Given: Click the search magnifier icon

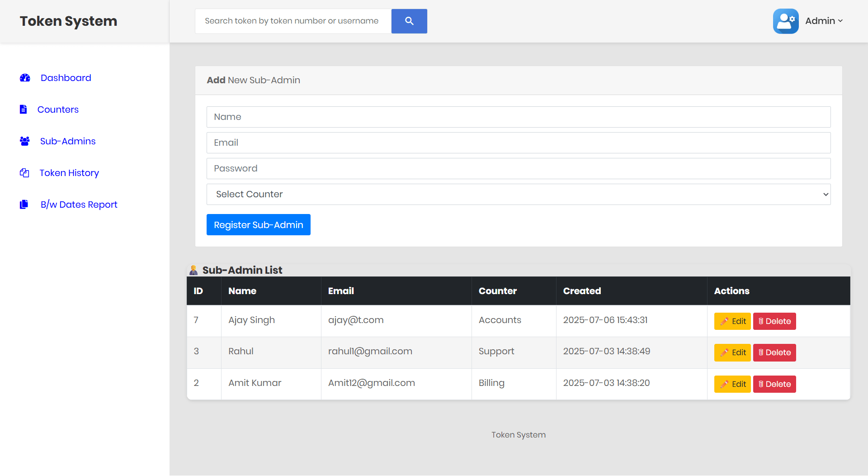Looking at the screenshot, I should click(x=409, y=21).
